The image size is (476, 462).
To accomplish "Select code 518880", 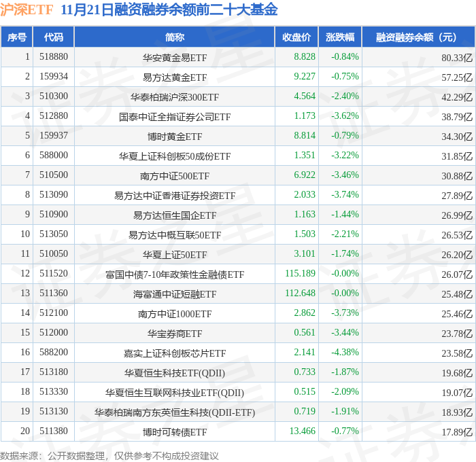I will click(54, 56).
